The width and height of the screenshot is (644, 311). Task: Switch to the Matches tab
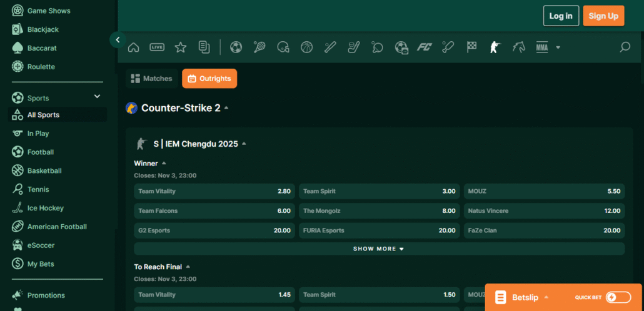151,79
